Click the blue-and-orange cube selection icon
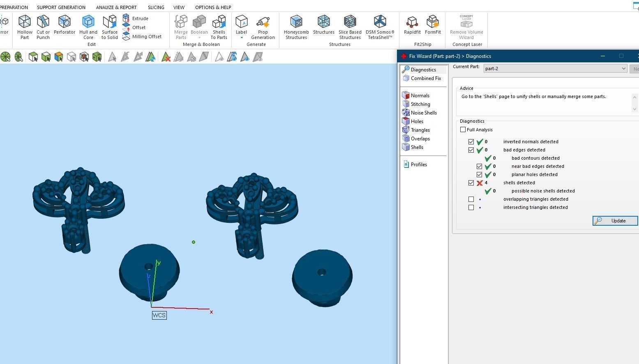Screen dimensions: 639x364 [59, 57]
